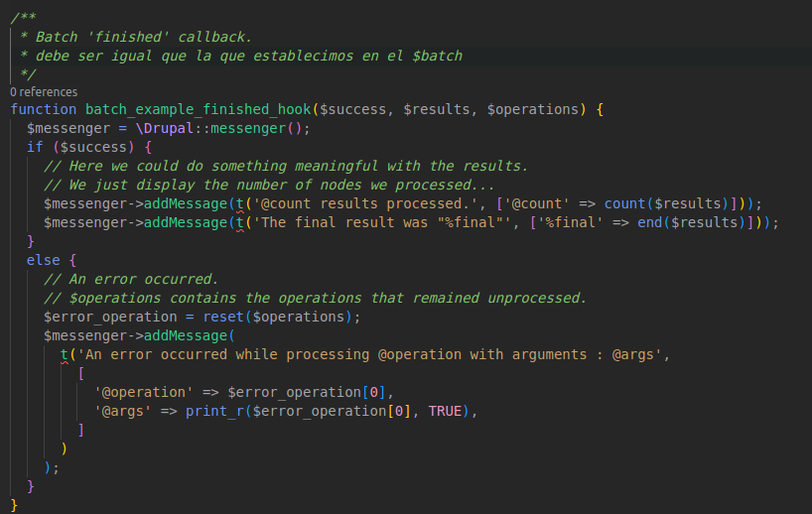
Task: Click the end($results) function call
Action: pyautogui.click(x=691, y=222)
